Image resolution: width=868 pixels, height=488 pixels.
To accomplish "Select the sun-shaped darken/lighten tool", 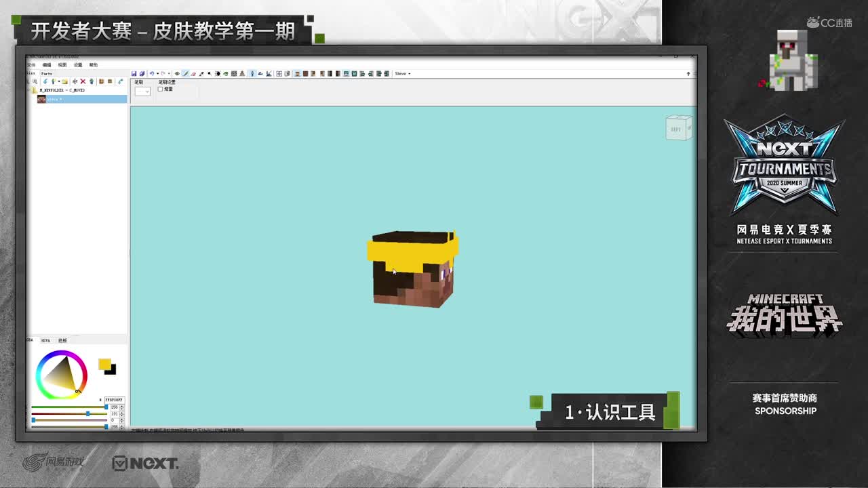I will [218, 74].
